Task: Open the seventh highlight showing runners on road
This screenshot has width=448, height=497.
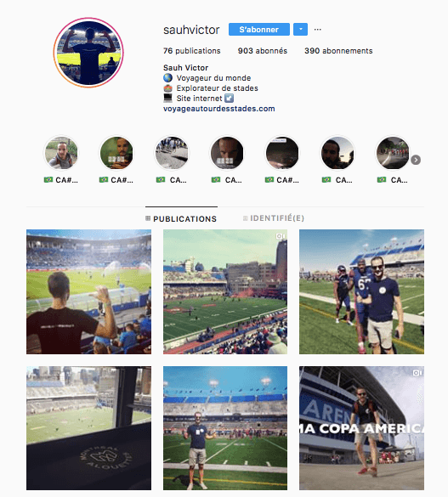Action: click(x=393, y=153)
